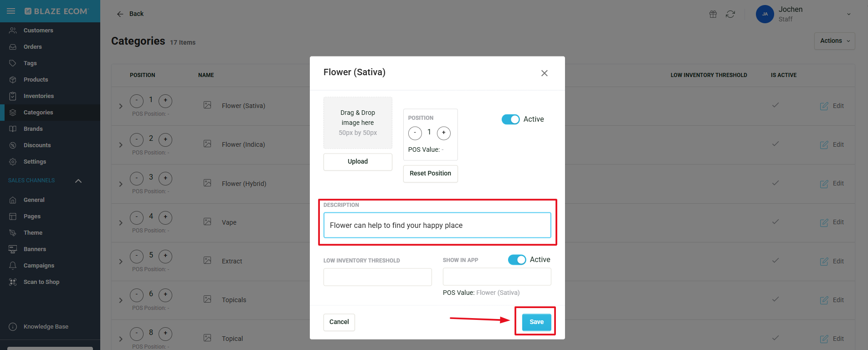
Task: Click the Settings gear icon
Action: (13, 162)
